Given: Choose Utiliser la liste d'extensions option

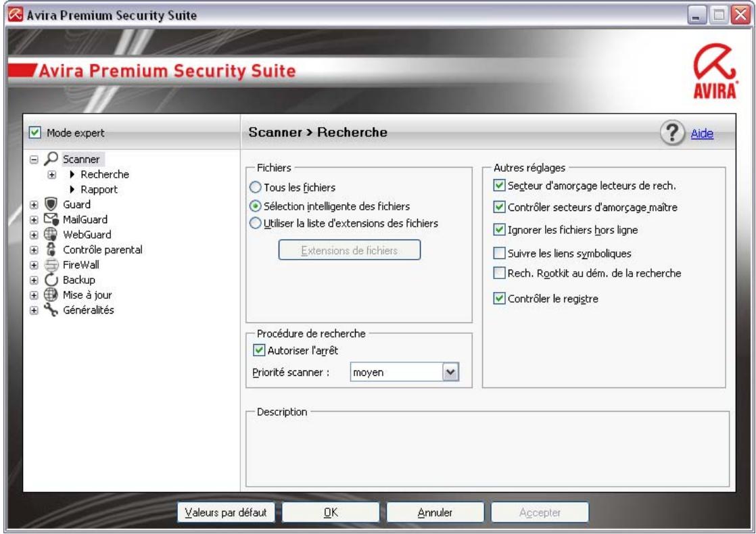Looking at the screenshot, I should [255, 223].
